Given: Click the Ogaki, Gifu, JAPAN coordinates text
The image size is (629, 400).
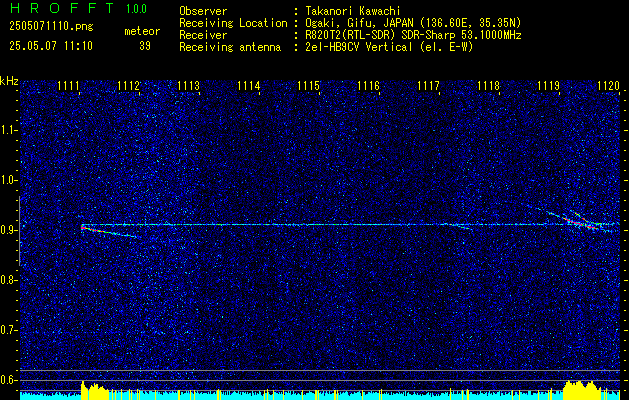Looking at the screenshot, I should click(x=413, y=23).
